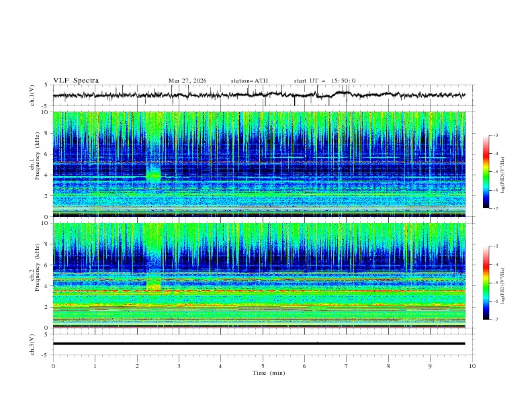
Task: Click time axis tick label "8"
Action: click(388, 366)
